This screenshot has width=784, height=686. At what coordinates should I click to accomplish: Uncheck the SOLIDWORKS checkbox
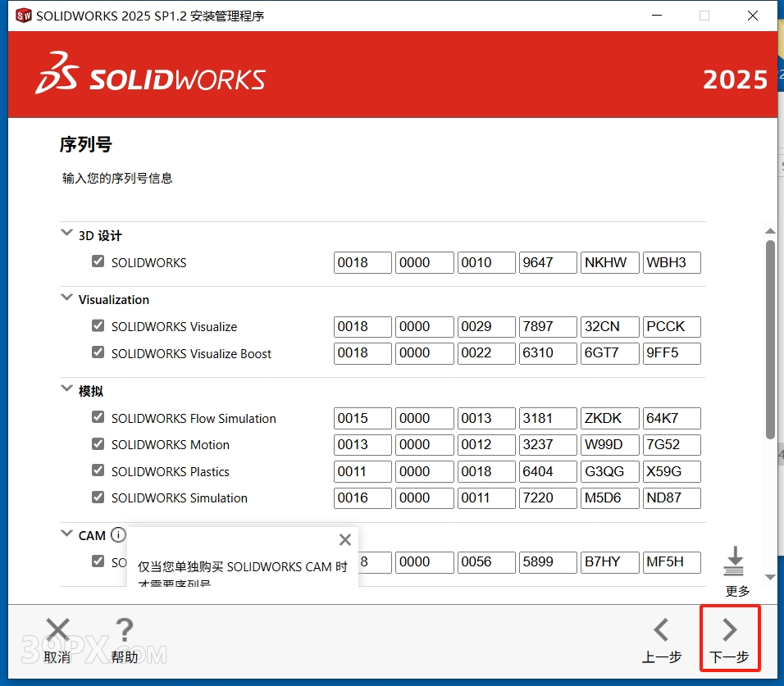click(98, 261)
